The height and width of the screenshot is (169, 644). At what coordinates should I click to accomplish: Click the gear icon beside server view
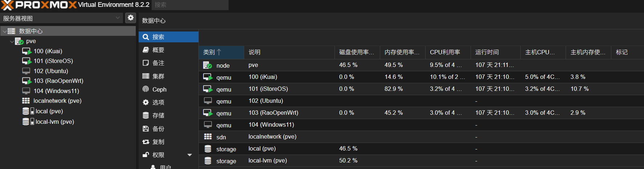tap(131, 18)
